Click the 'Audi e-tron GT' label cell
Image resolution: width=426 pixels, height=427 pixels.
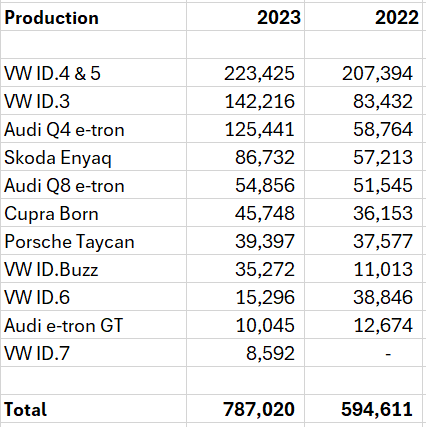pyautogui.click(x=93, y=325)
